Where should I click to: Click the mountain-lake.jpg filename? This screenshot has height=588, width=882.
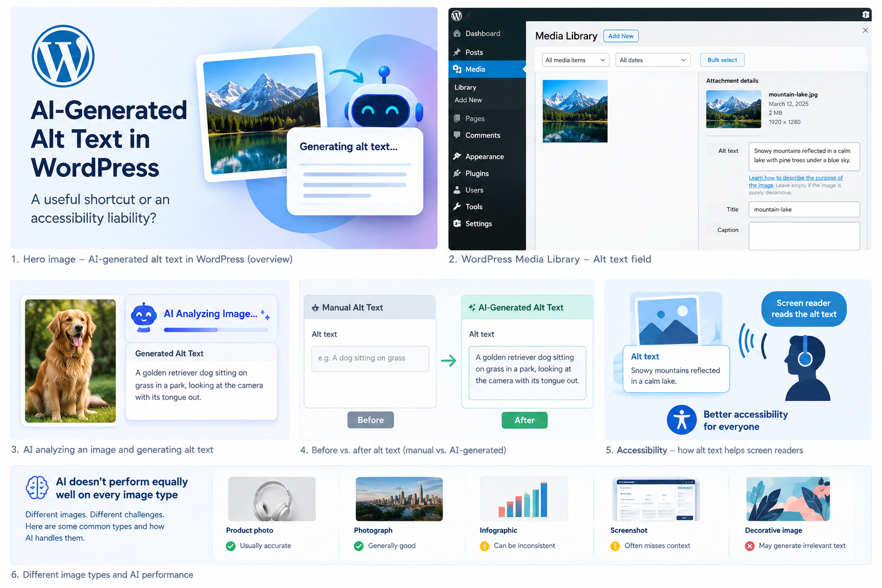click(x=793, y=95)
